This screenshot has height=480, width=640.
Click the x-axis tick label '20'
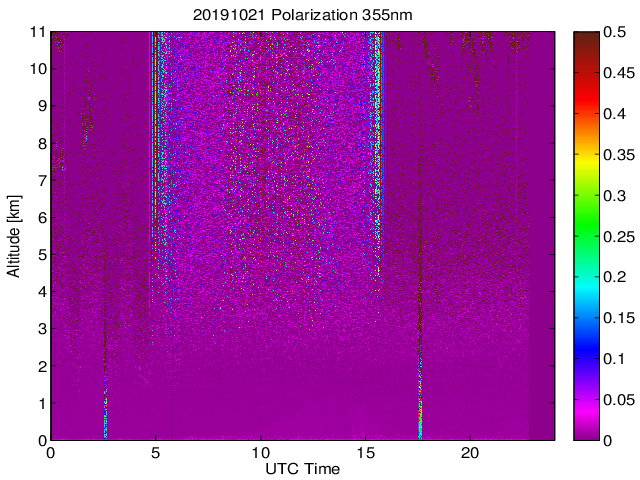pos(470,453)
